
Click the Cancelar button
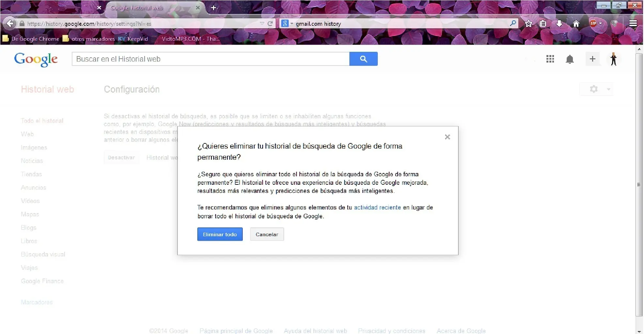click(x=267, y=234)
